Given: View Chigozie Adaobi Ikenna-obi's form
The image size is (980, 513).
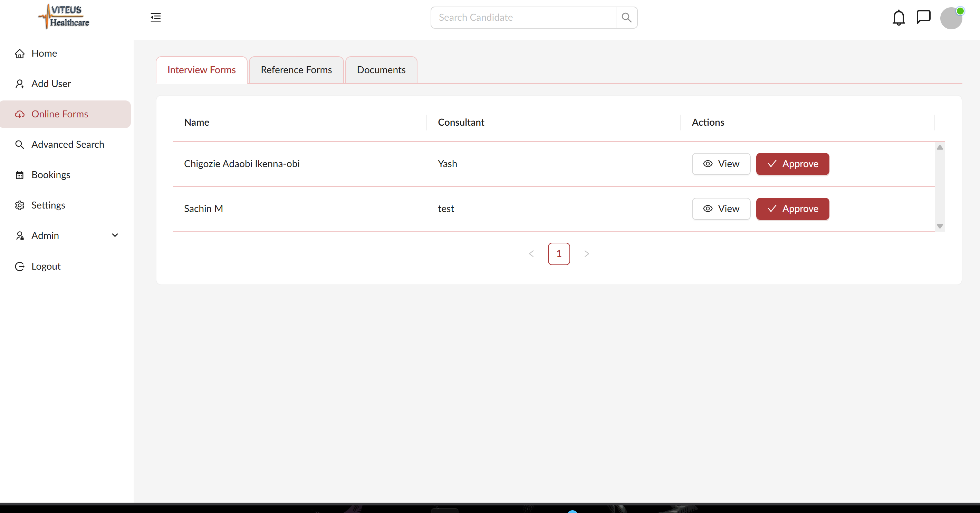Looking at the screenshot, I should [721, 164].
